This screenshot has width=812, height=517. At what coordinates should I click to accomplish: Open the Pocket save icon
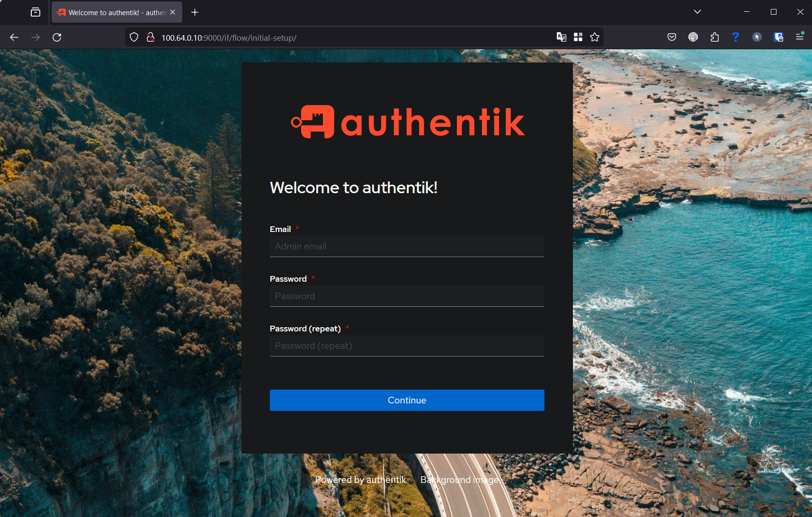pos(672,37)
